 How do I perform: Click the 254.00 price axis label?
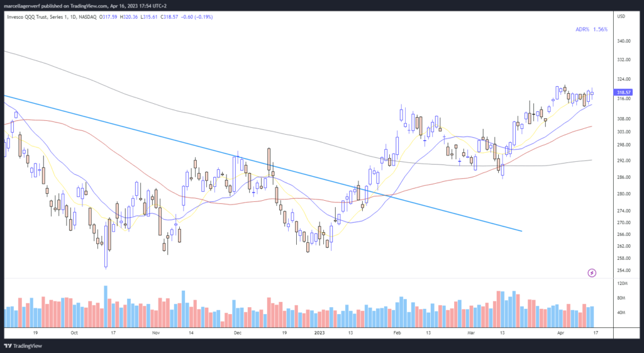[x=623, y=271]
